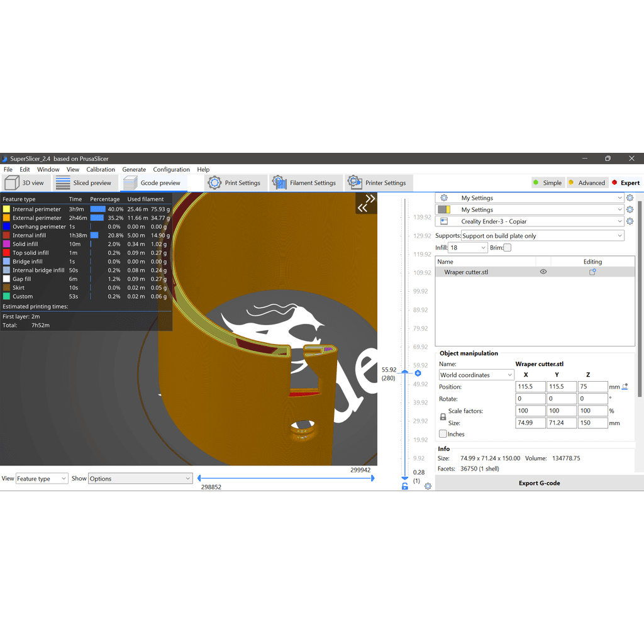Toggle Skirt legend swatch
The width and height of the screenshot is (644, 644).
(6, 287)
